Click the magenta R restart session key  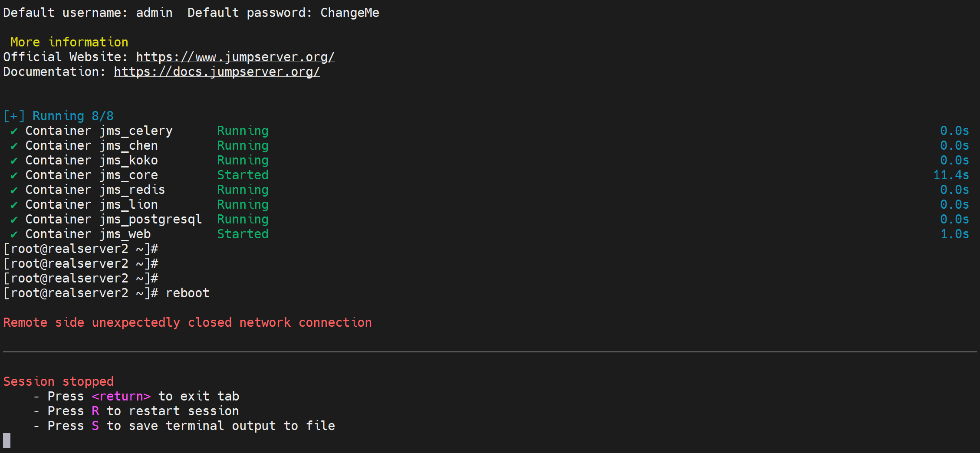[95, 411]
